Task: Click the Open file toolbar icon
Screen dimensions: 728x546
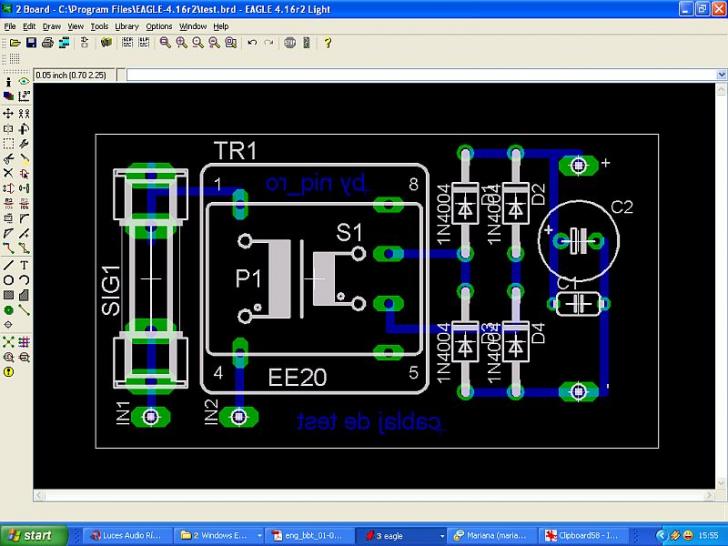Action: [14, 43]
